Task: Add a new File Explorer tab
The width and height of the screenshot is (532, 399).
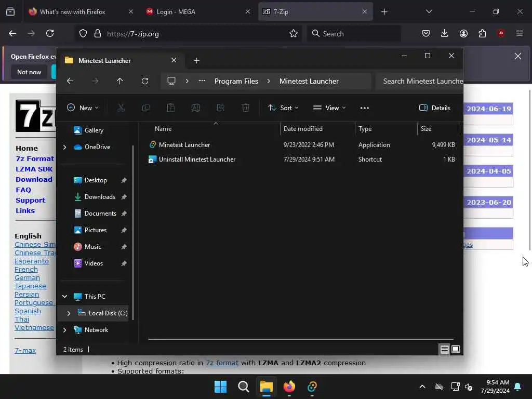Action: click(196, 60)
